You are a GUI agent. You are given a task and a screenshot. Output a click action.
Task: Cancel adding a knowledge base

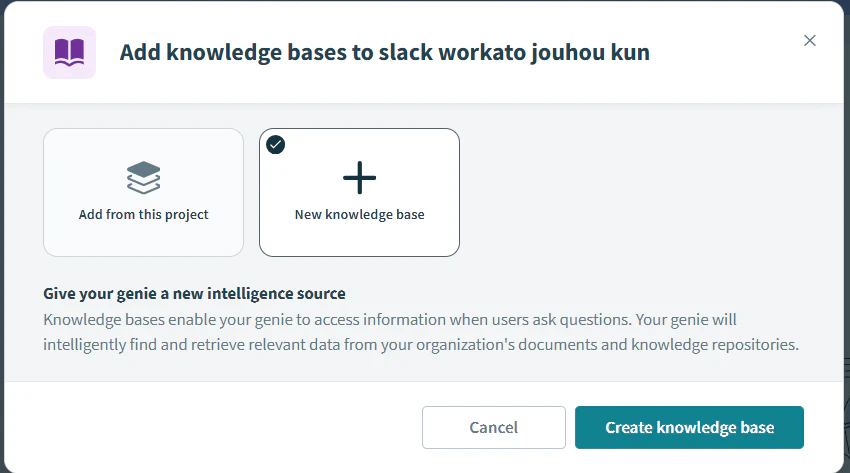pos(494,427)
